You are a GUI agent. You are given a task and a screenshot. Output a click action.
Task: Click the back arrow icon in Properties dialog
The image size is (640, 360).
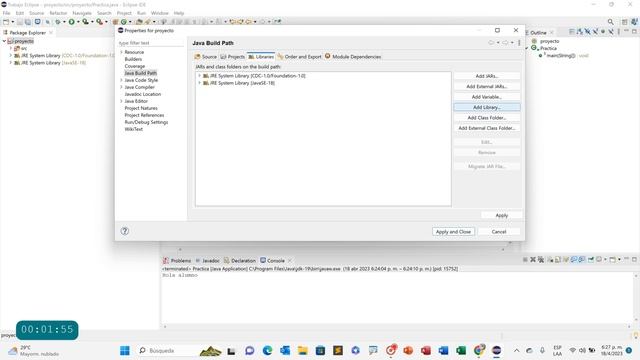(x=491, y=42)
